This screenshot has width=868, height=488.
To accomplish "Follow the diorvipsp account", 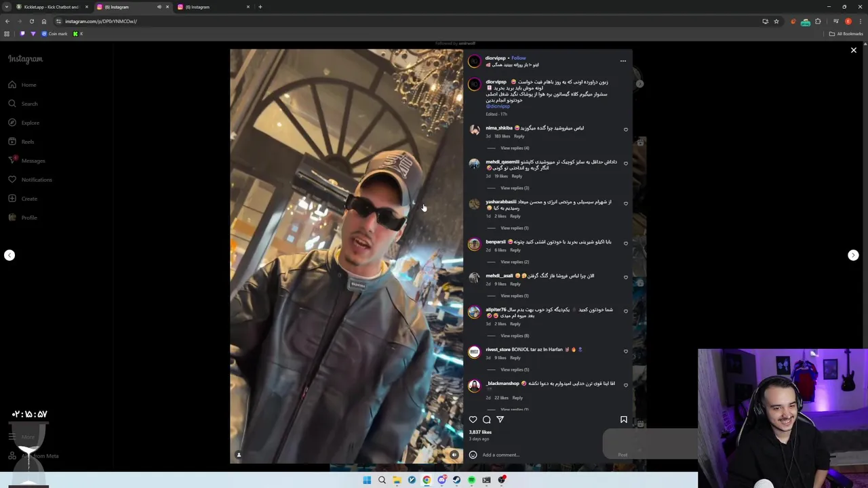I will tap(519, 58).
